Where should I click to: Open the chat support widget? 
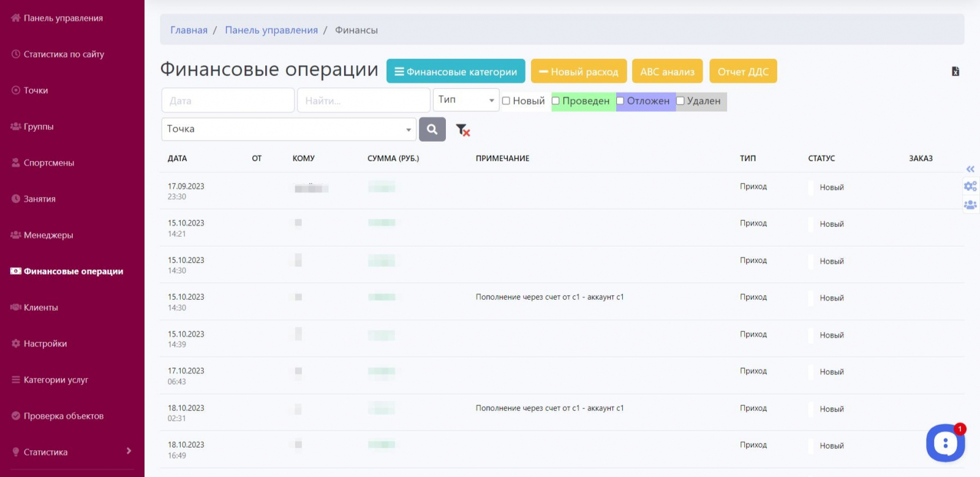(946, 443)
